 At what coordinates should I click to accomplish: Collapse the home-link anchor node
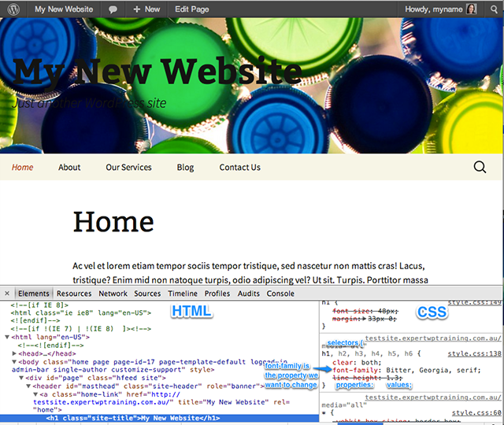pos(35,394)
